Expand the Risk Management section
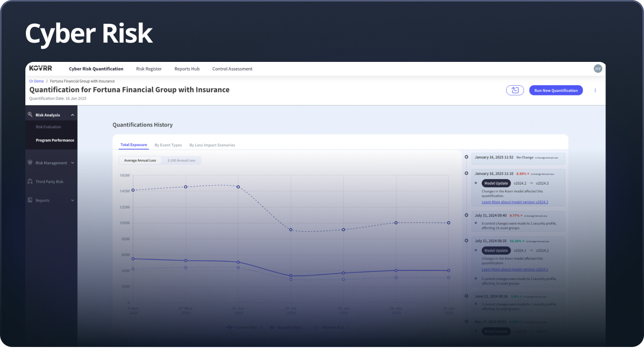The height and width of the screenshot is (348, 644). point(73,163)
